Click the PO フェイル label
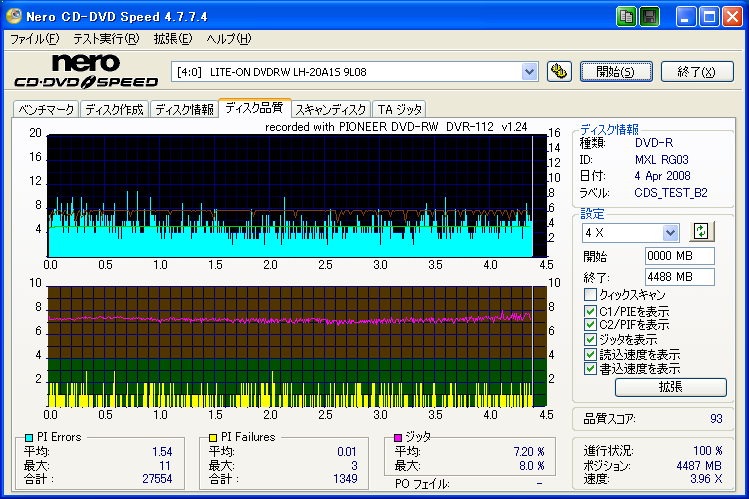This screenshot has width=749, height=499. coord(422,484)
